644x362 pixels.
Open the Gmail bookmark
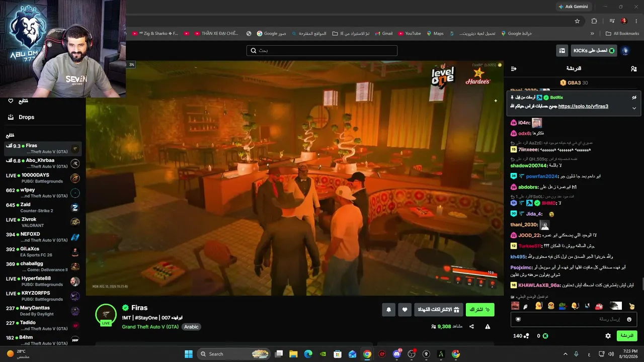point(383,34)
